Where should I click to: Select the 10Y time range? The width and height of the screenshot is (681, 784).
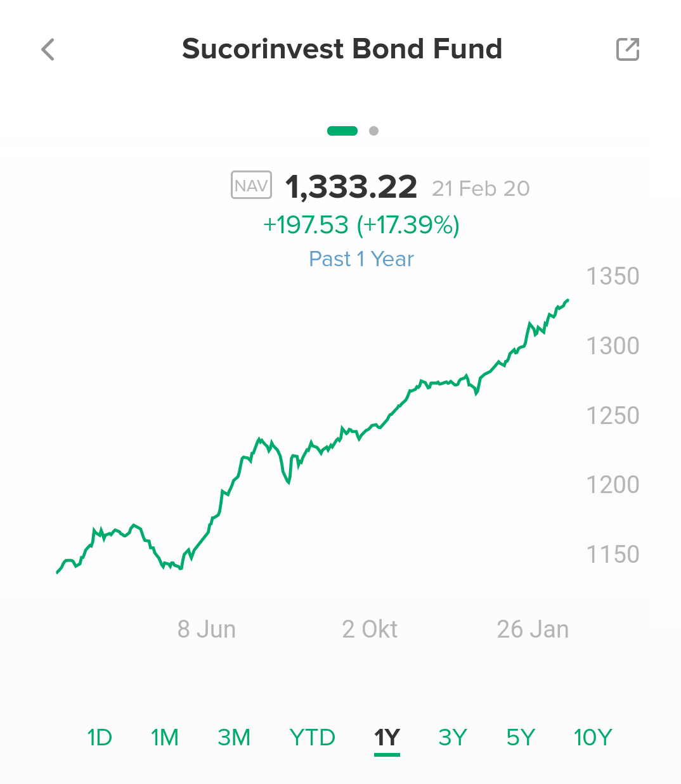[x=593, y=738]
